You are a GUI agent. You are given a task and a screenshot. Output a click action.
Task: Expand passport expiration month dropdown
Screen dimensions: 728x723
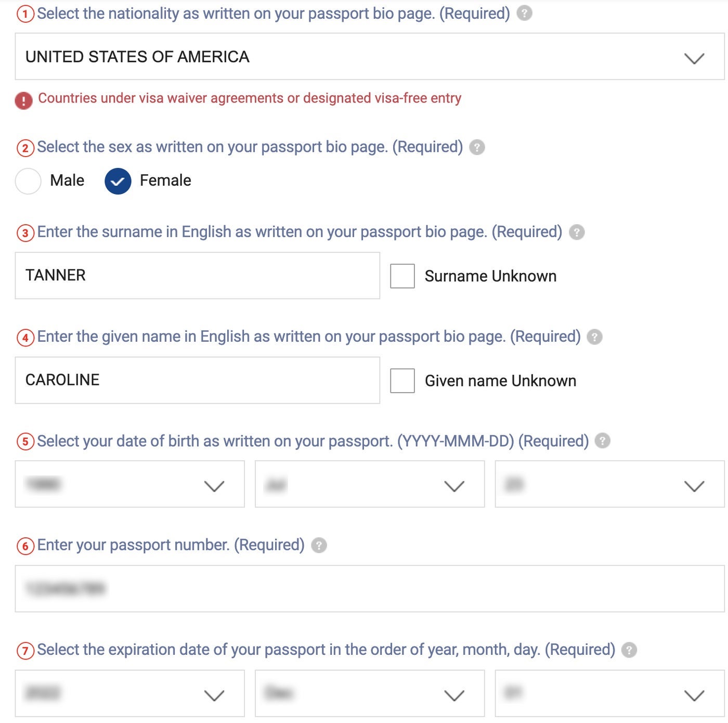pyautogui.click(x=369, y=693)
